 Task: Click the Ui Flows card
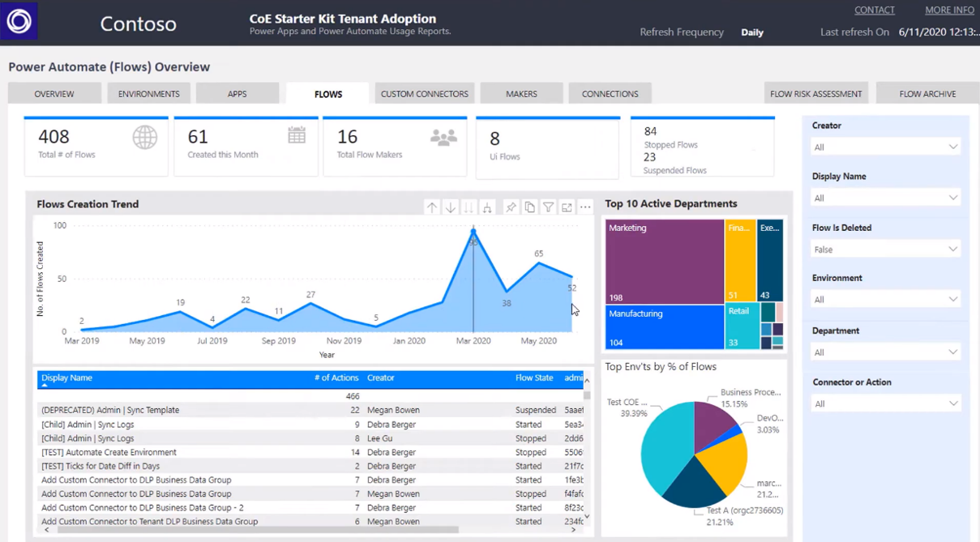[x=548, y=147]
